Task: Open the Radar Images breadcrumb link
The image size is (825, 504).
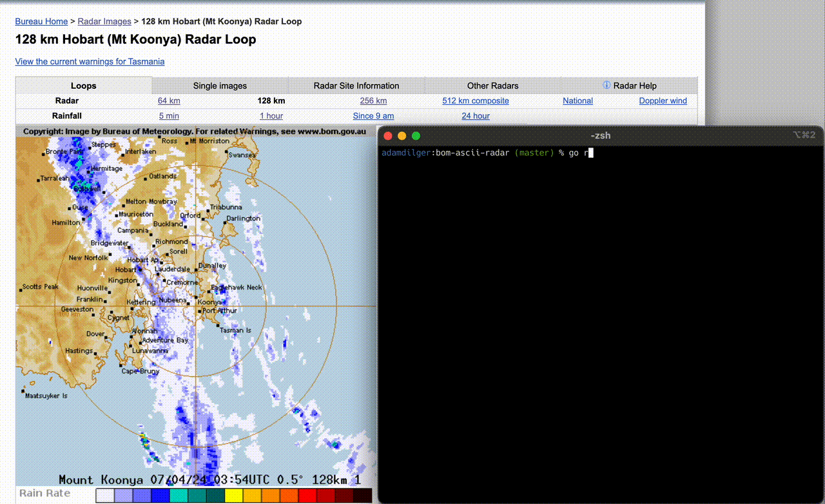Action: pyautogui.click(x=104, y=21)
